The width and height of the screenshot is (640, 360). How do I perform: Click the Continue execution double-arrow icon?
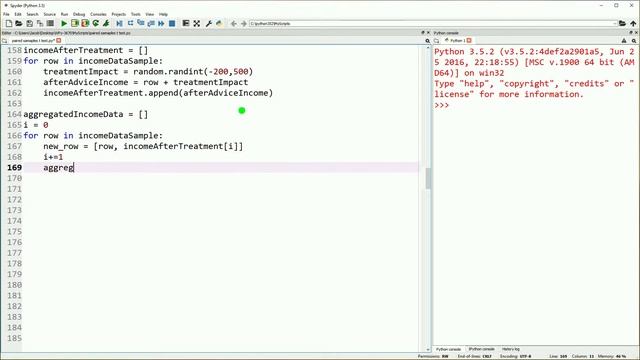(x=161, y=24)
